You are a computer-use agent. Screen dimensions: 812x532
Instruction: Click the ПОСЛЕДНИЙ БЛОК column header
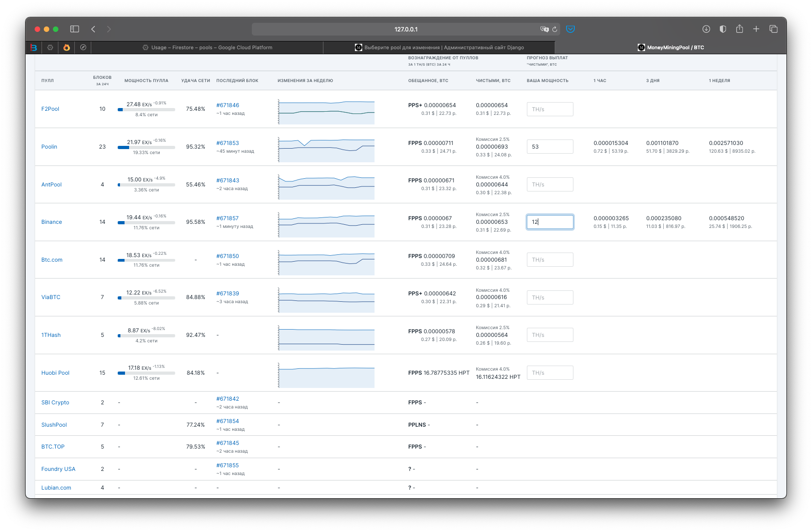(237, 81)
